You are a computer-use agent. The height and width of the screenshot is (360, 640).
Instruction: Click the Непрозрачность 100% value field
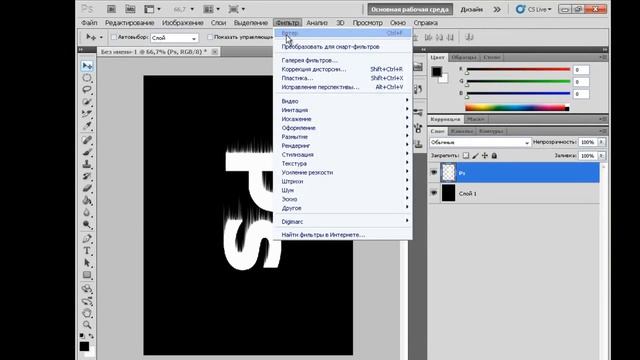[x=588, y=142]
